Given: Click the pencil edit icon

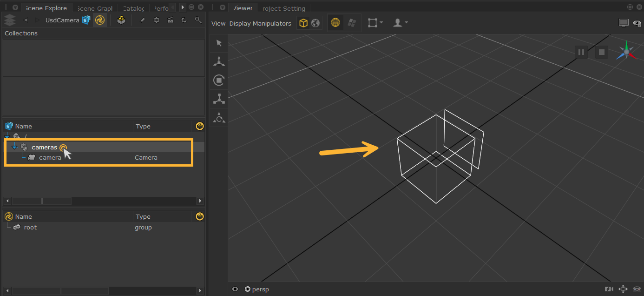Looking at the screenshot, I should 143,20.
